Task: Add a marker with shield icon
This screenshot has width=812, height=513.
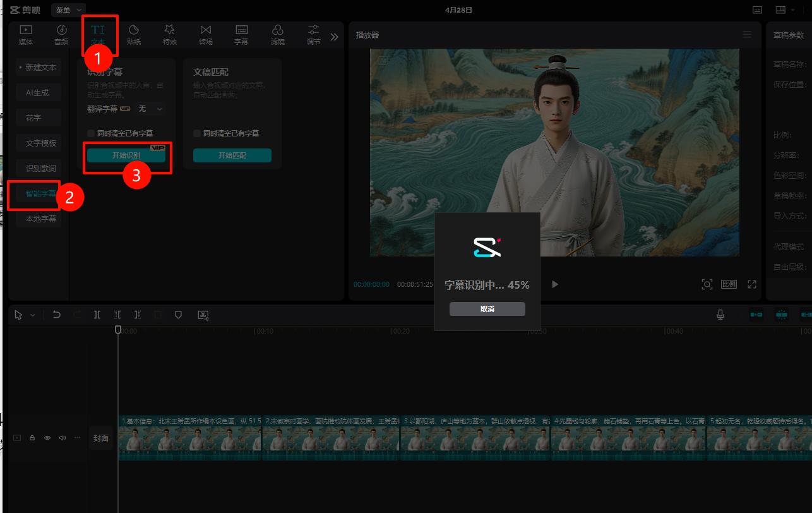Action: (178, 314)
